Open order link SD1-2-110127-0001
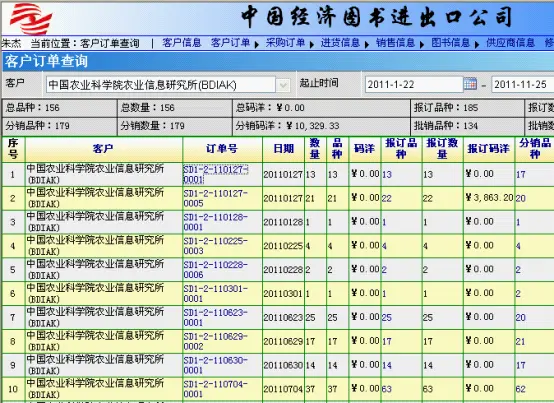Viewport: 554px width, 403px height. (x=216, y=174)
